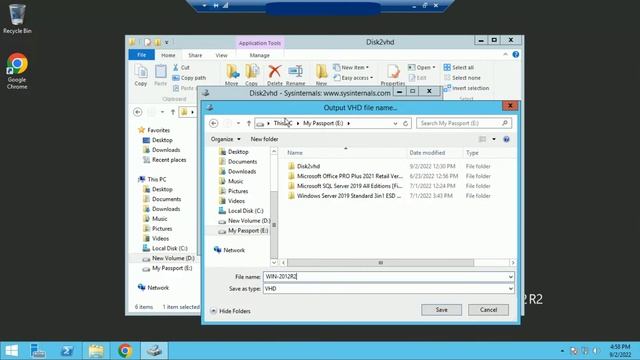Open recent locations dropdown in save dialog
This screenshot has width=640, height=360.
[x=238, y=123]
